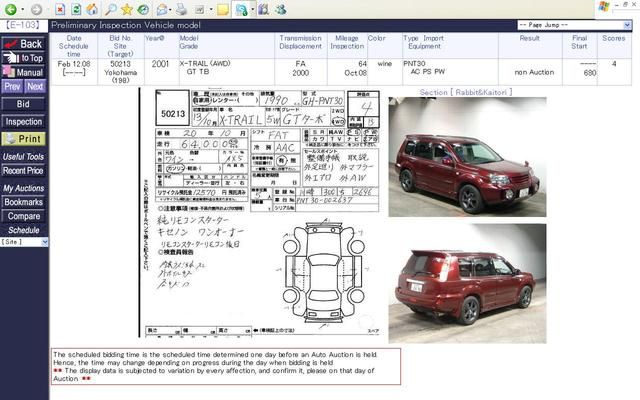Open Bookmarks in sidebar
The image size is (640, 400).
pyautogui.click(x=24, y=202)
